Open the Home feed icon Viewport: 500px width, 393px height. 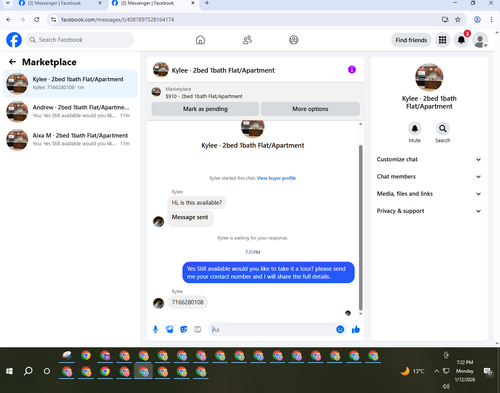coord(200,40)
